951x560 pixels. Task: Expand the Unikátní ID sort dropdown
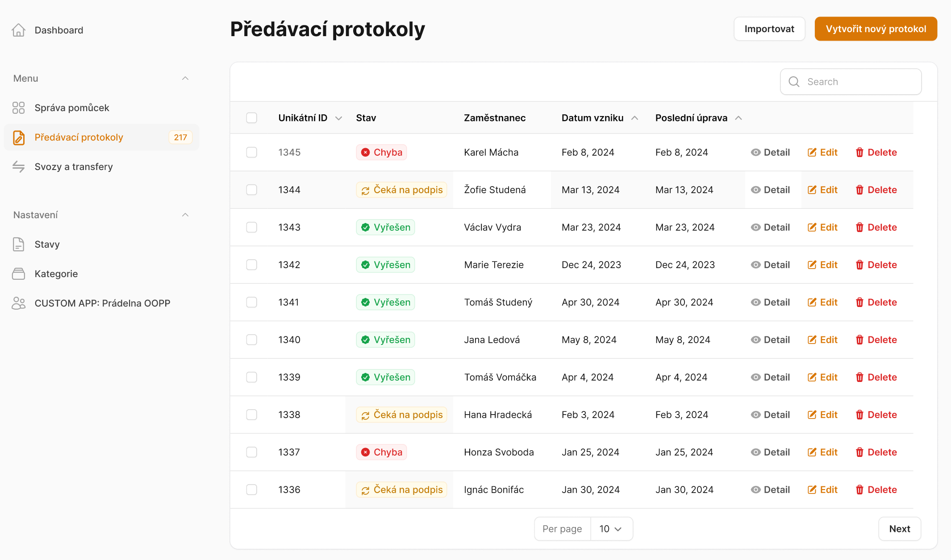point(338,118)
